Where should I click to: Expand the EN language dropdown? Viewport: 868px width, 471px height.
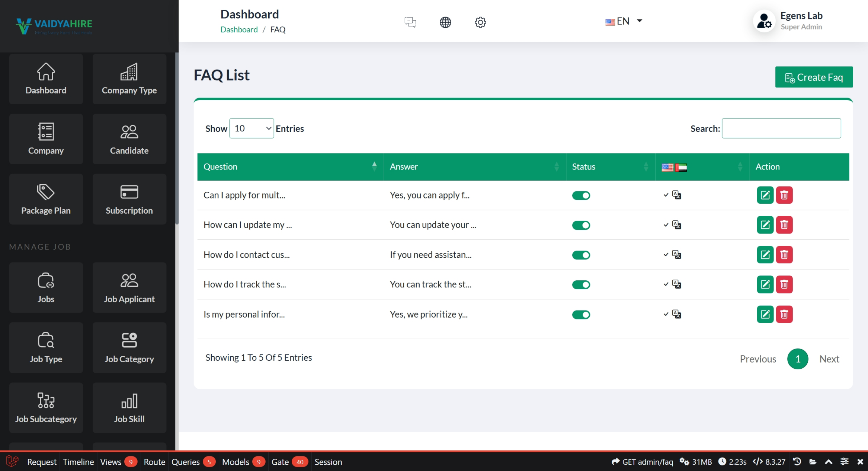[x=624, y=21]
